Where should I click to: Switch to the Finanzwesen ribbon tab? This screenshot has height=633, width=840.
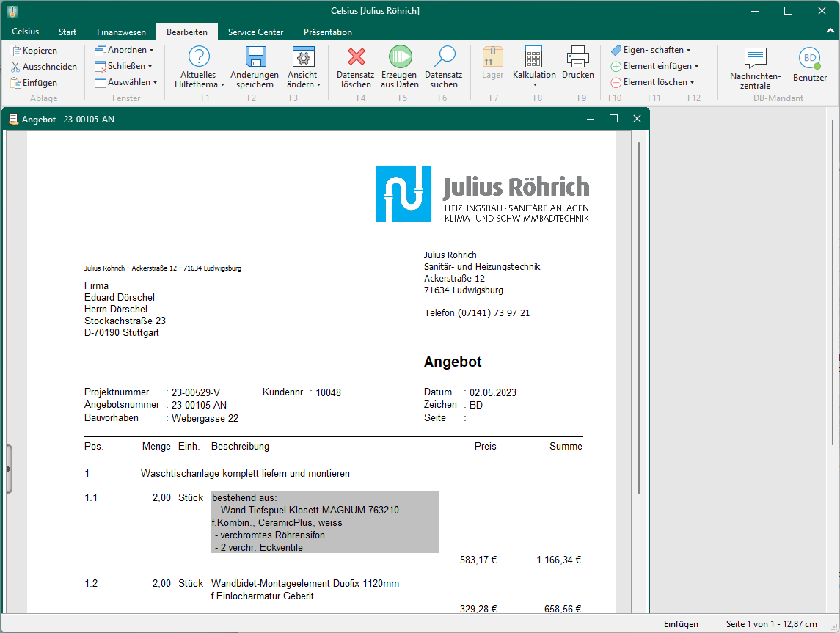tap(121, 32)
